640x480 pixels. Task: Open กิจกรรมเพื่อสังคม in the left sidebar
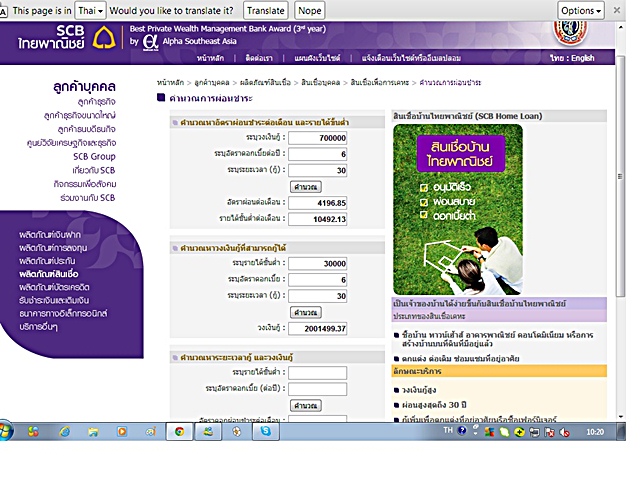point(84,184)
